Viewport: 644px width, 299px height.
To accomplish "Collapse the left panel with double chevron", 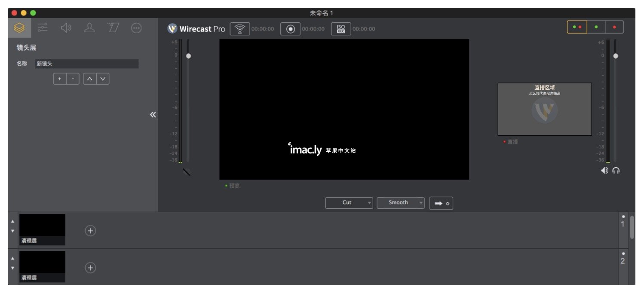I will [153, 115].
